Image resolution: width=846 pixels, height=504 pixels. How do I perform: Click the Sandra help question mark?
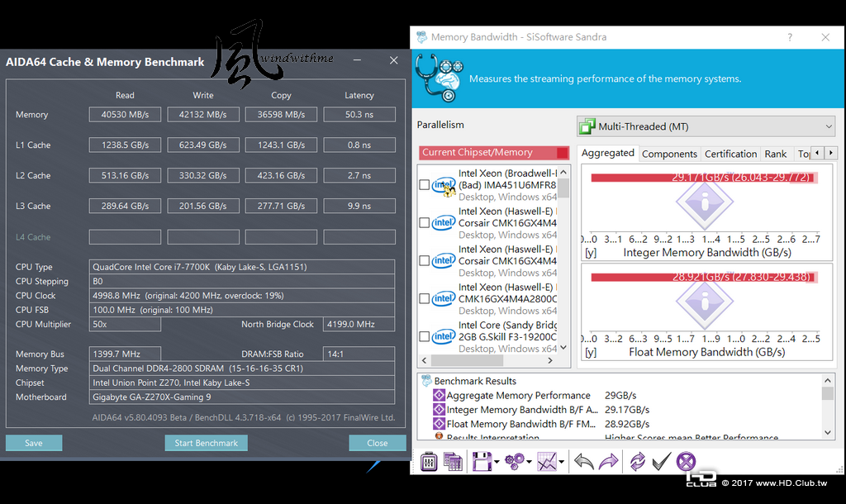pyautogui.click(x=790, y=37)
